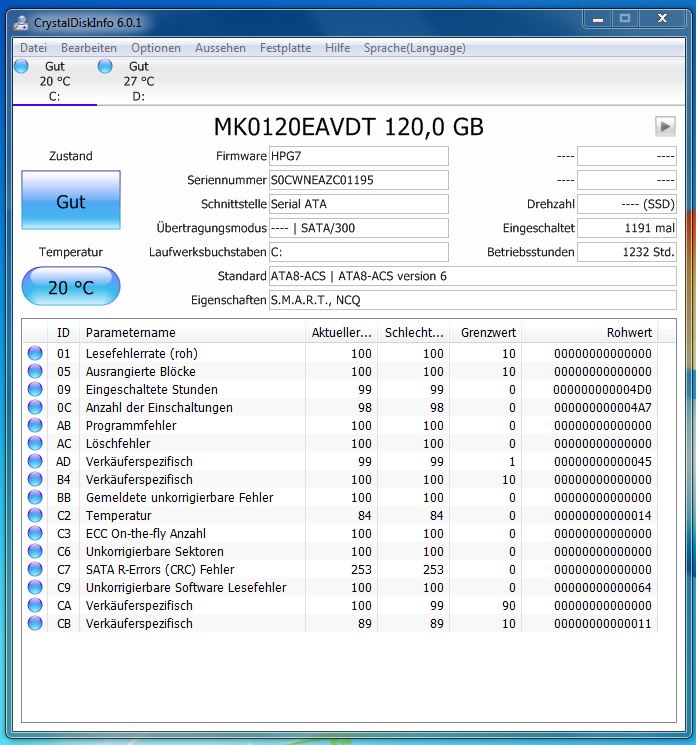The image size is (696, 745).
Task: Click the Aktueller... column header
Action: coord(342,333)
